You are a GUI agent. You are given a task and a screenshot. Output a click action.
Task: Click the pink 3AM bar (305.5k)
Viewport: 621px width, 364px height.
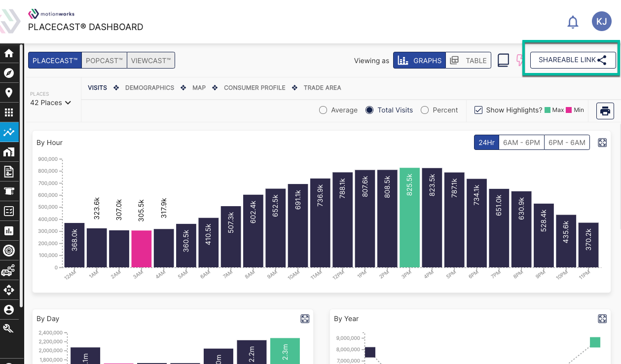(x=141, y=249)
